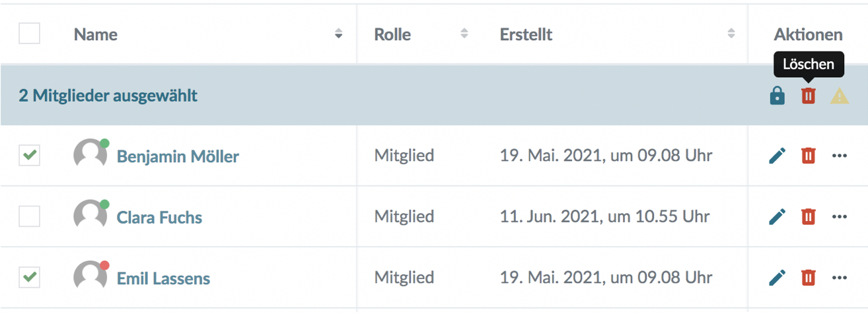Edit Benjamin Möller with the pencil icon
This screenshot has height=314, width=868.
point(778,156)
